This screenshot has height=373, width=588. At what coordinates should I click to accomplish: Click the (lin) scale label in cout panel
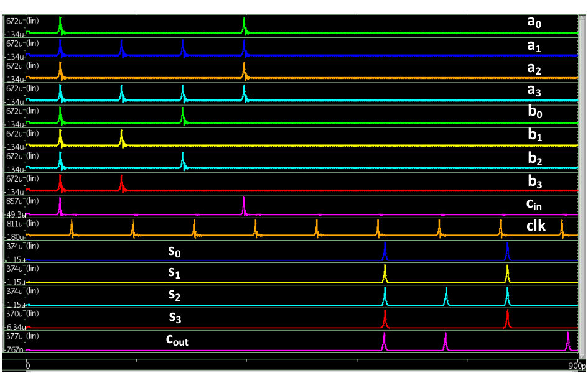coord(32,336)
